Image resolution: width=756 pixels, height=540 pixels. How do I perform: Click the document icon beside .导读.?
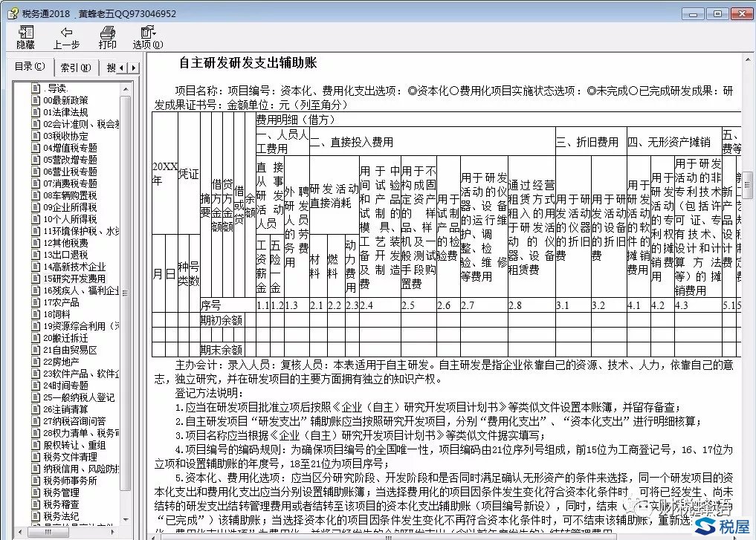[x=36, y=88]
